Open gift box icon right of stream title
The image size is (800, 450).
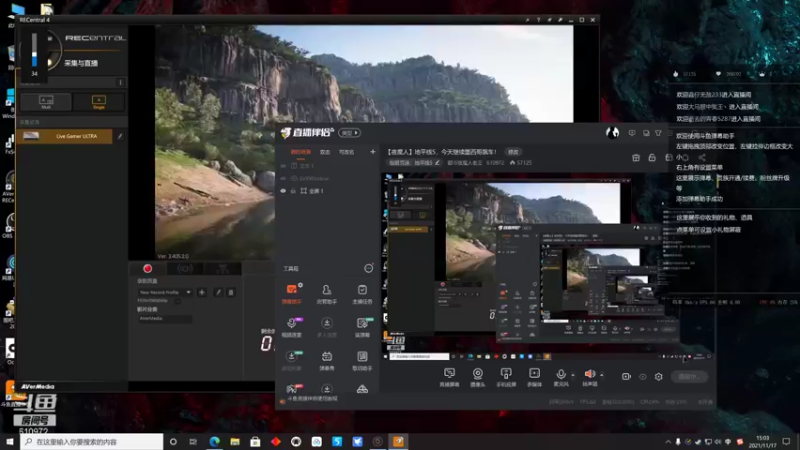click(636, 158)
